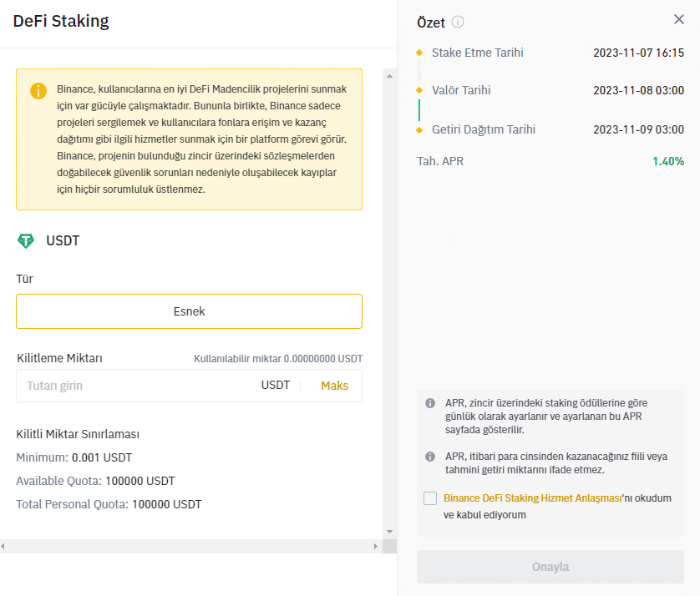This screenshot has height=596, width=700.
Task: Click the yellow warning info icon
Action: point(38,90)
